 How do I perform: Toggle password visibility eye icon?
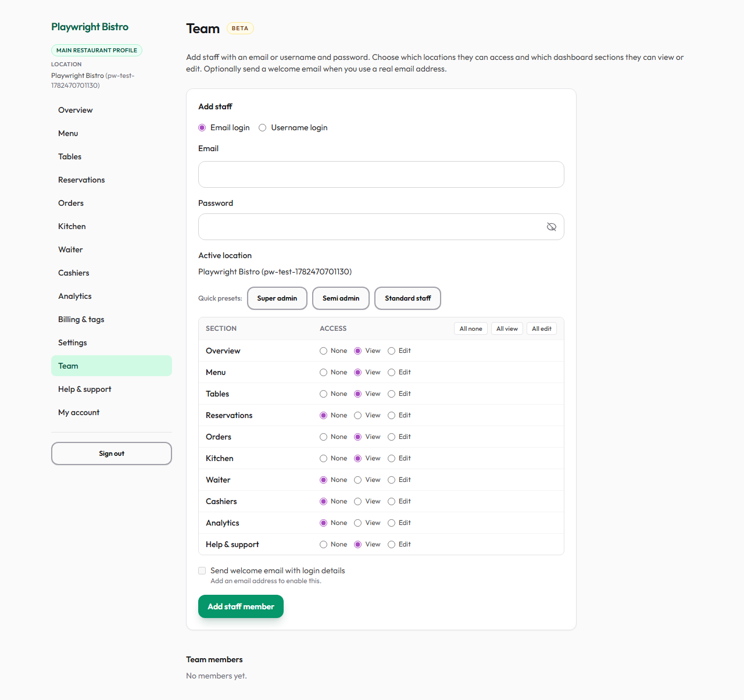tap(551, 227)
